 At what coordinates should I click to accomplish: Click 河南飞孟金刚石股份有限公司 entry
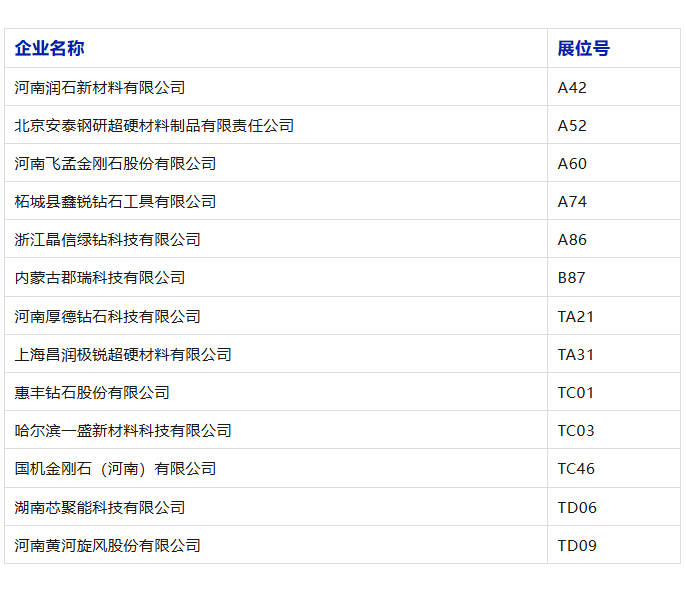(x=115, y=164)
